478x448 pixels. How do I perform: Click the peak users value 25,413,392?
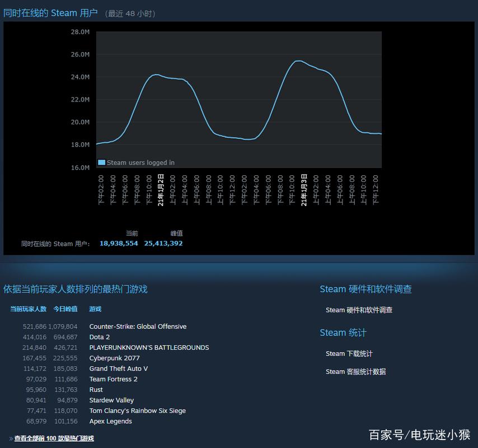163,244
